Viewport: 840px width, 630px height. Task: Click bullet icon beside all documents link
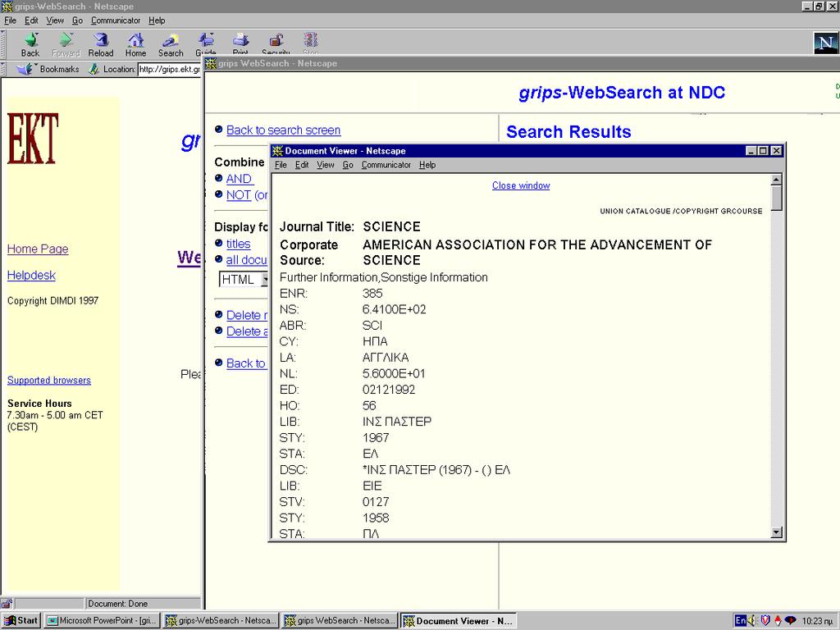tap(218, 258)
